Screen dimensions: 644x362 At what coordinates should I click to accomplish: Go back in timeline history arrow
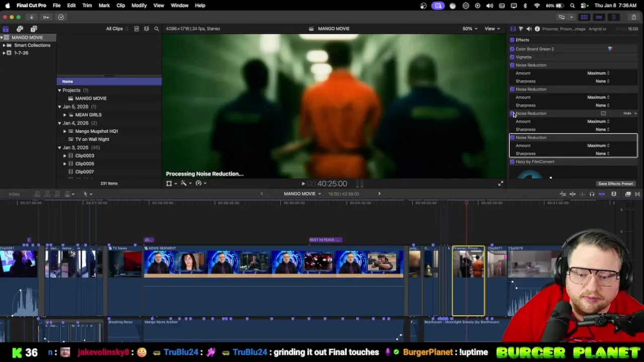(261, 194)
